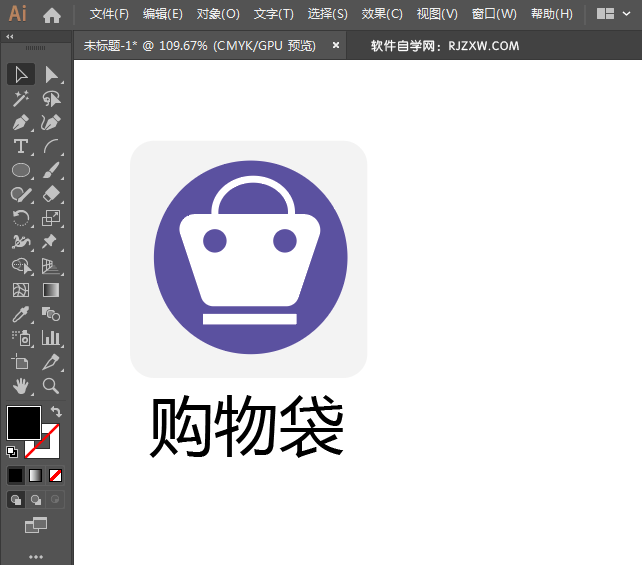Open the 编辑(E) menu
The height and width of the screenshot is (565, 642).
click(x=163, y=14)
